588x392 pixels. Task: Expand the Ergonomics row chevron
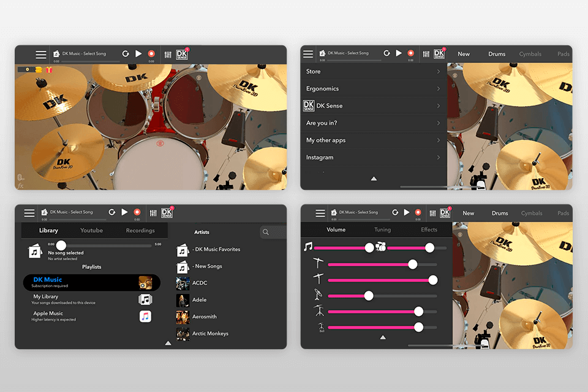point(439,89)
